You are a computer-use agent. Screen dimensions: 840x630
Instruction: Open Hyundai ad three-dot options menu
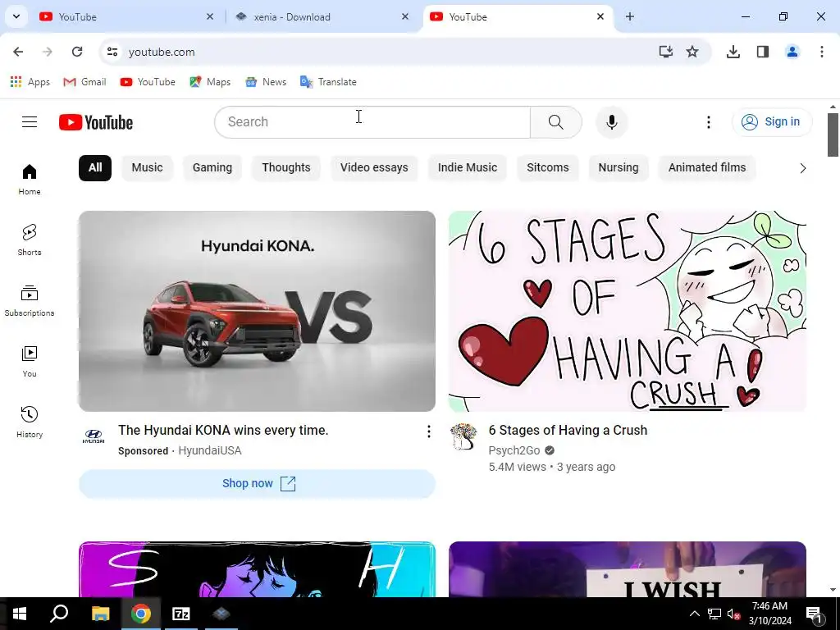[x=428, y=431]
